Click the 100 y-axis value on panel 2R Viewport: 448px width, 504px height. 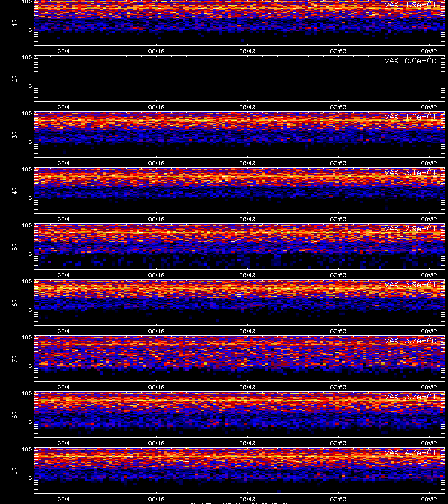click(27, 58)
